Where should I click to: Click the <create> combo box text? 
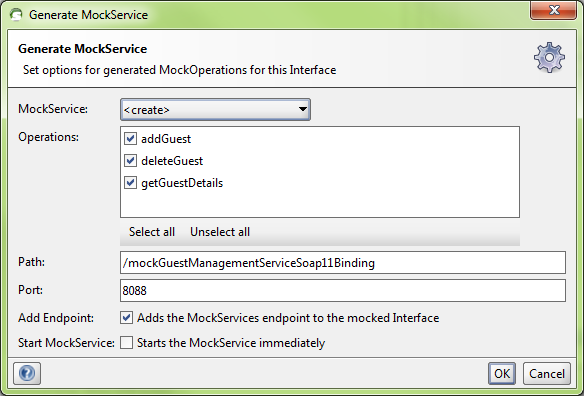tap(147, 110)
